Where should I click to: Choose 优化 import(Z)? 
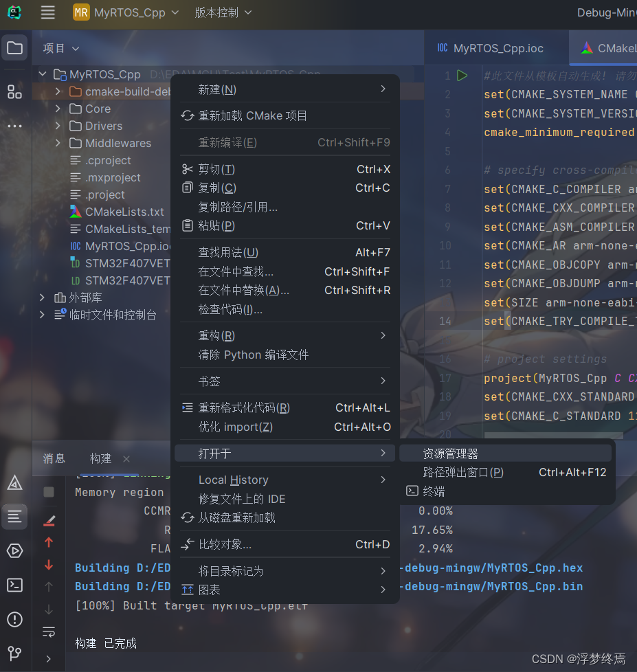point(285,427)
